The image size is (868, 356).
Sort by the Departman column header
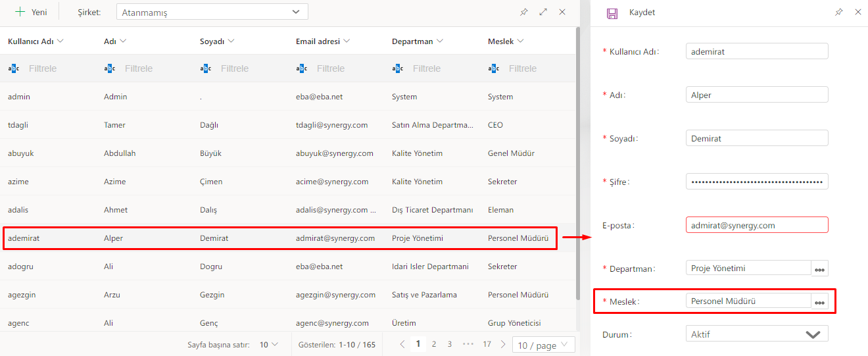418,41
